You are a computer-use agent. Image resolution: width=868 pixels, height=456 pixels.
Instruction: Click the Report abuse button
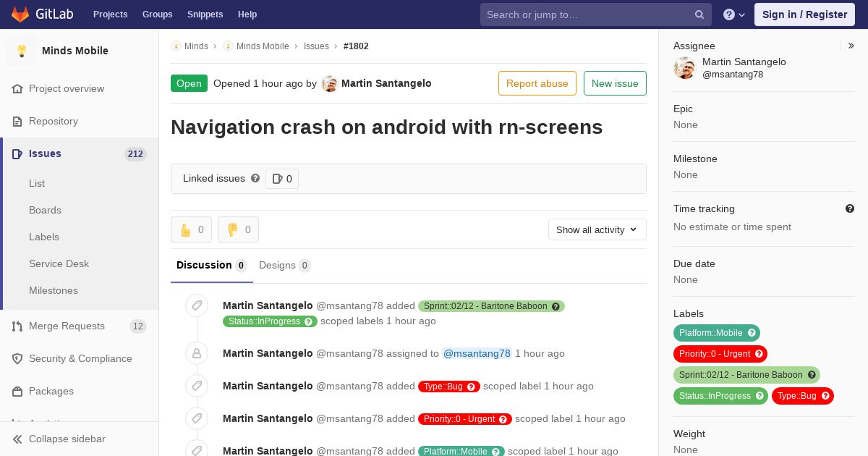pos(537,83)
